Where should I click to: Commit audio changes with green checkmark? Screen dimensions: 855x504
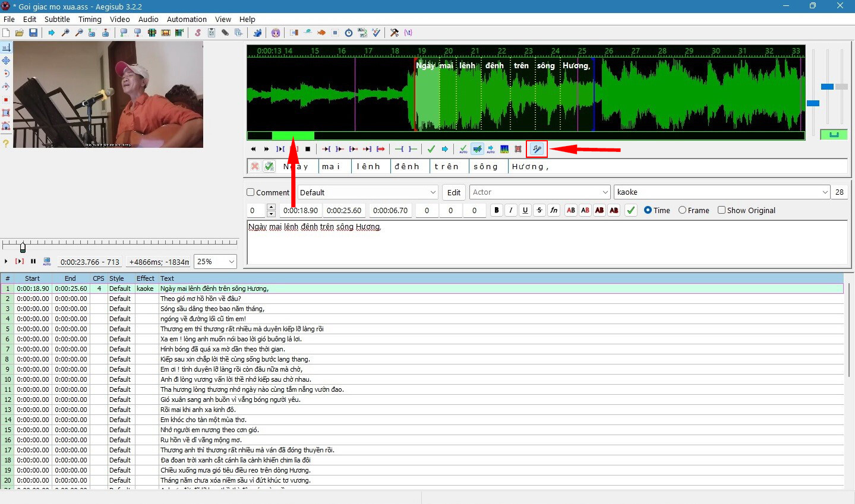(x=431, y=149)
